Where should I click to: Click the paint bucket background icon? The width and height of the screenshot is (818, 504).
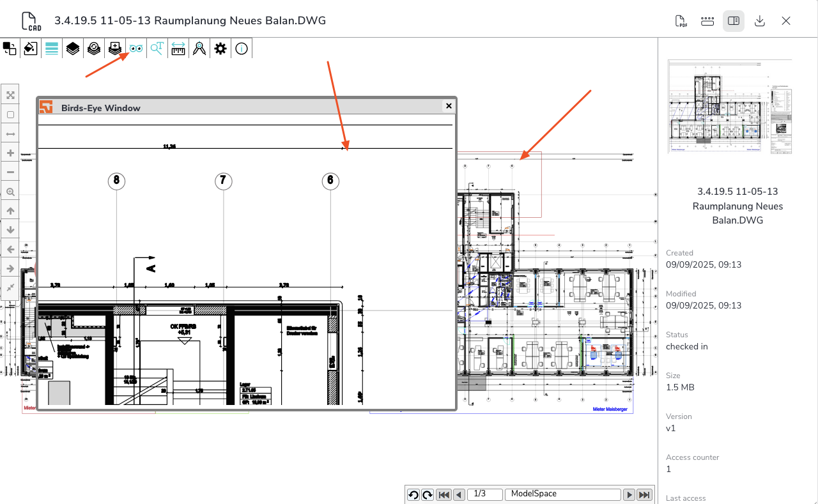(31, 49)
